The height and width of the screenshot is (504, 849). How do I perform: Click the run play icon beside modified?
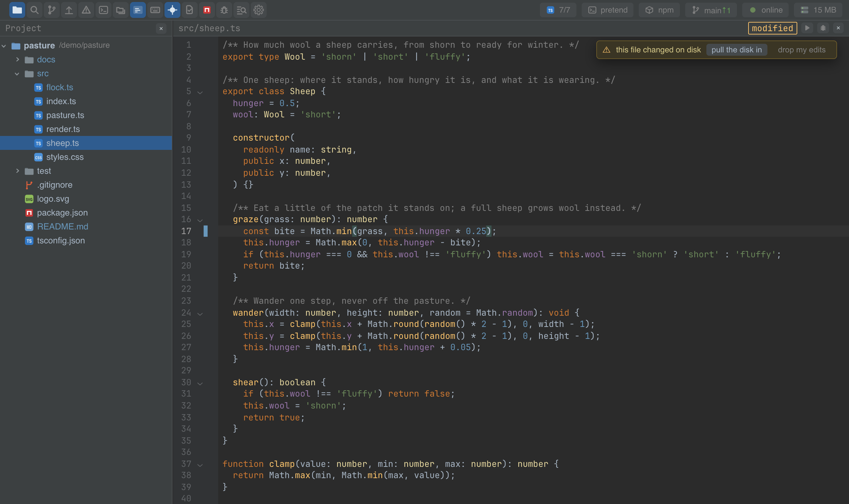click(807, 28)
